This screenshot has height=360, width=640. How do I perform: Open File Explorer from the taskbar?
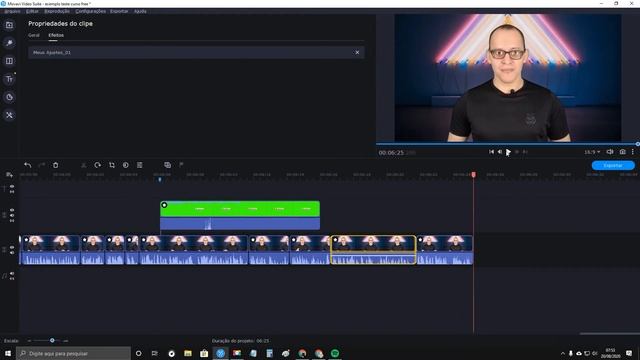pyautogui.click(x=188, y=353)
